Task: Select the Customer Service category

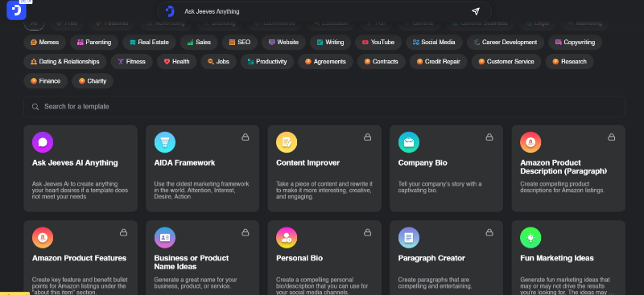Action: [506, 62]
